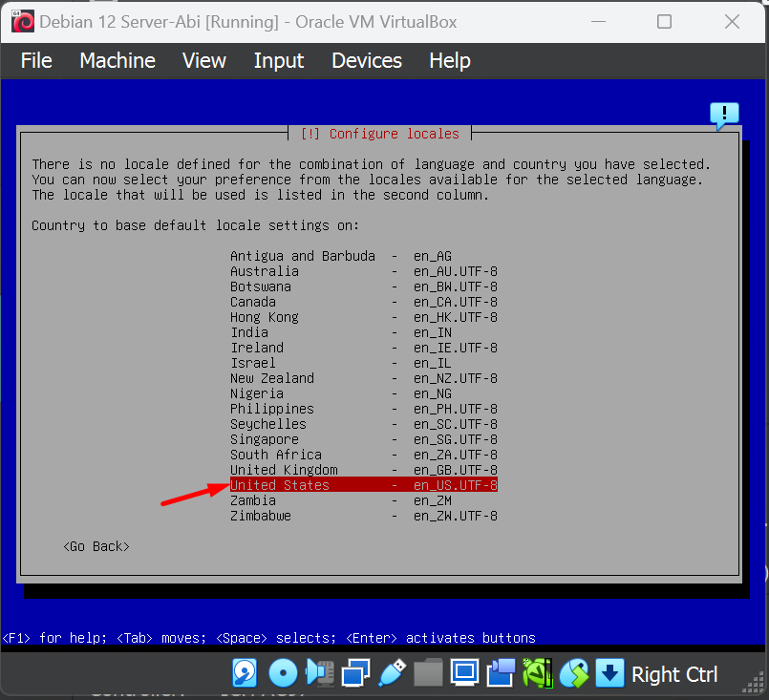Pick the Canada en_CA.UTF-8 entry
Image resolution: width=769 pixels, height=700 pixels.
364,302
